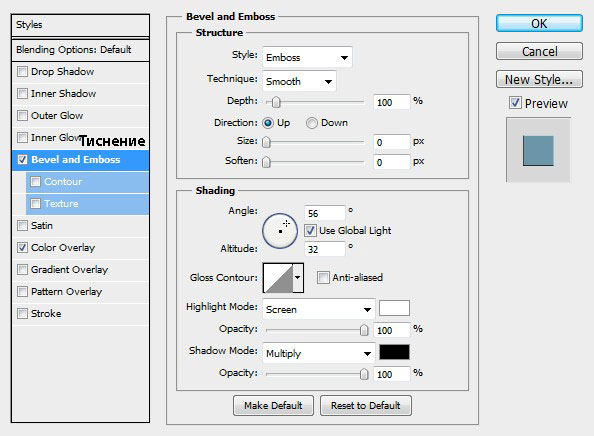Click the Size px field
This screenshot has width=594, height=436.
coord(392,142)
